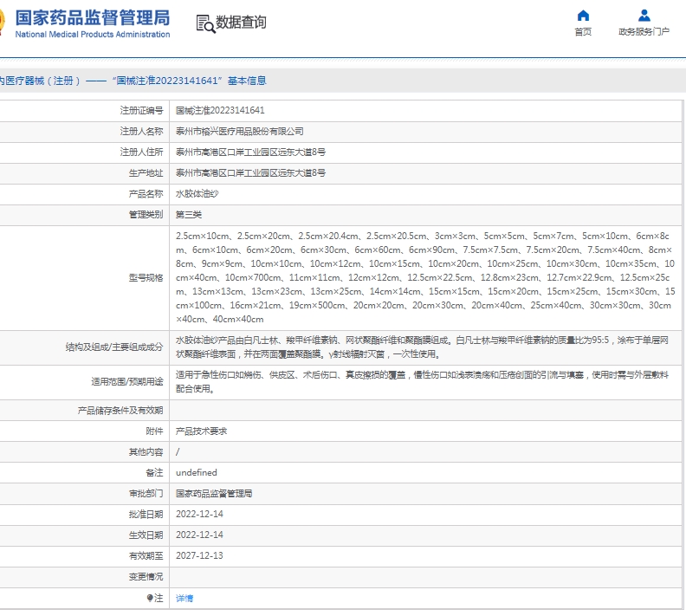686x616 pixels.
Task: Click attachment value 产品技术要求
Action: coord(201,431)
